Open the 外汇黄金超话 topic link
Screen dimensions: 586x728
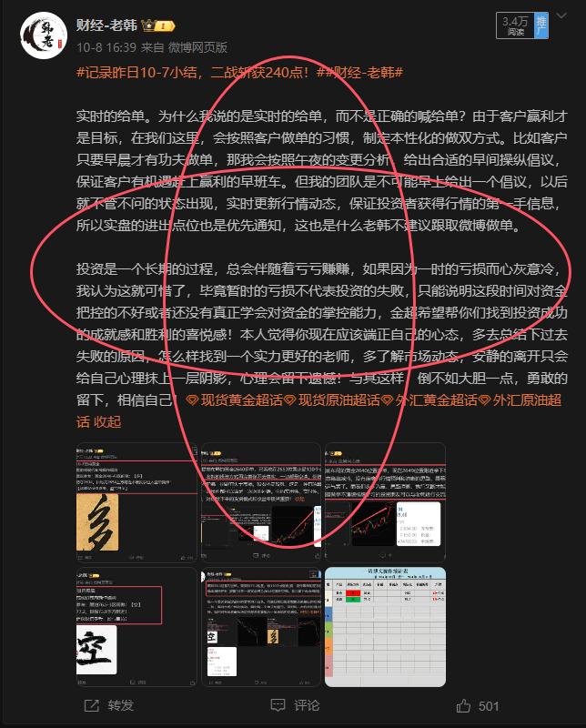436,399
